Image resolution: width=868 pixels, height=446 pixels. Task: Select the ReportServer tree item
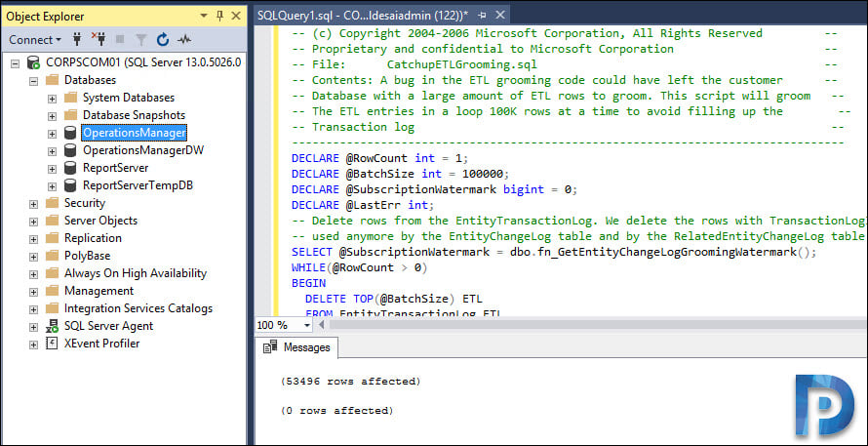point(116,168)
